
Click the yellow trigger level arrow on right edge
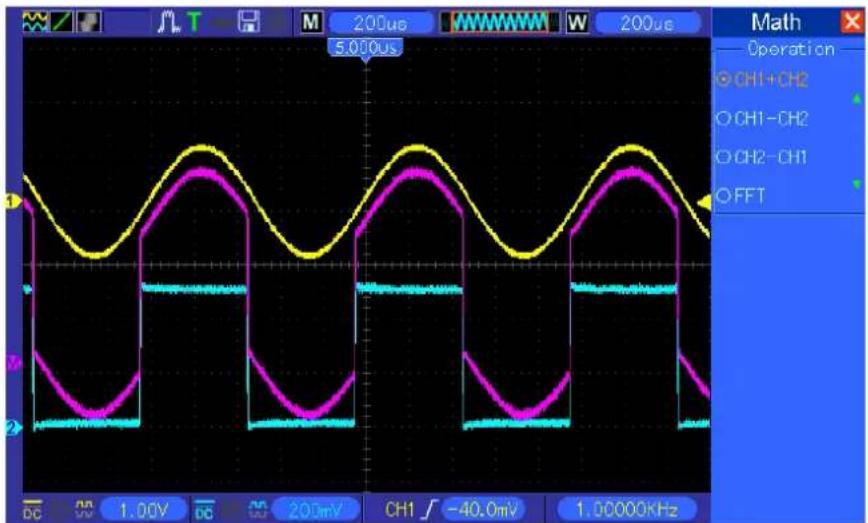(704, 203)
